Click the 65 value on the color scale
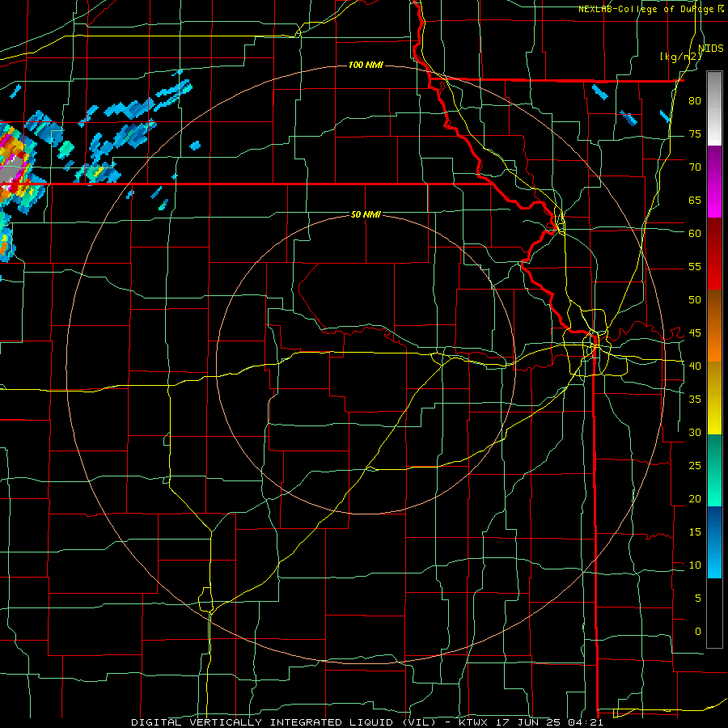This screenshot has height=728, width=728. point(695,200)
